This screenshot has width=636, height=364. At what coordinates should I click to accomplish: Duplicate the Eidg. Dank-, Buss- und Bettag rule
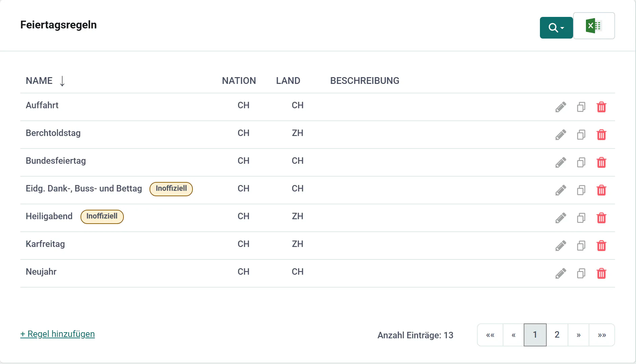pyautogui.click(x=581, y=190)
